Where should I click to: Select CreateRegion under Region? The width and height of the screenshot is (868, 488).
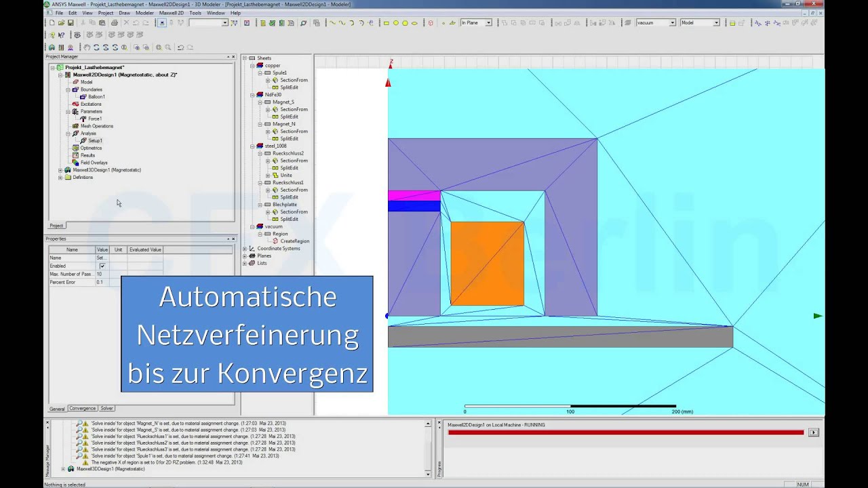pos(295,241)
